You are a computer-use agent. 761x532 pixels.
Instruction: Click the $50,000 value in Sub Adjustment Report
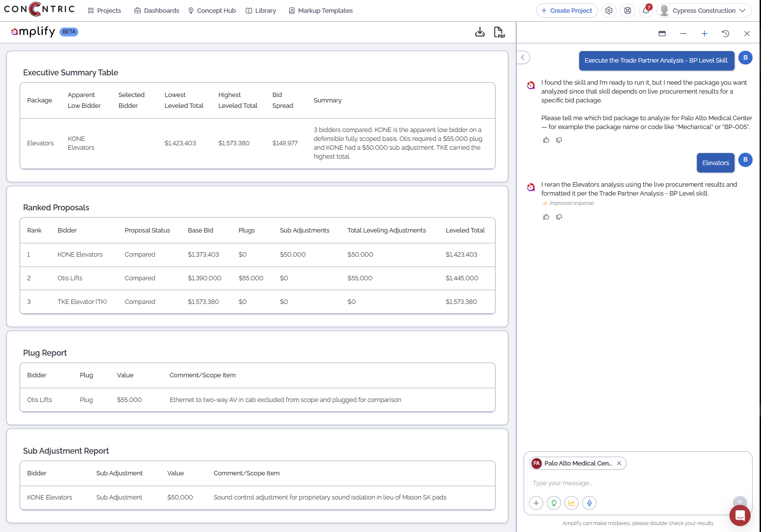(x=180, y=498)
